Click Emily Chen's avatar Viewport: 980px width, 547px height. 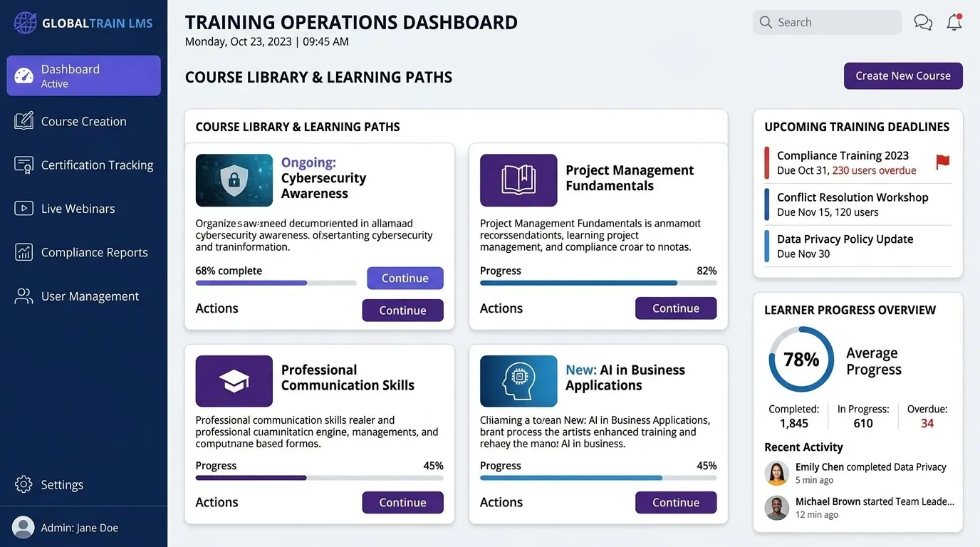click(x=776, y=474)
